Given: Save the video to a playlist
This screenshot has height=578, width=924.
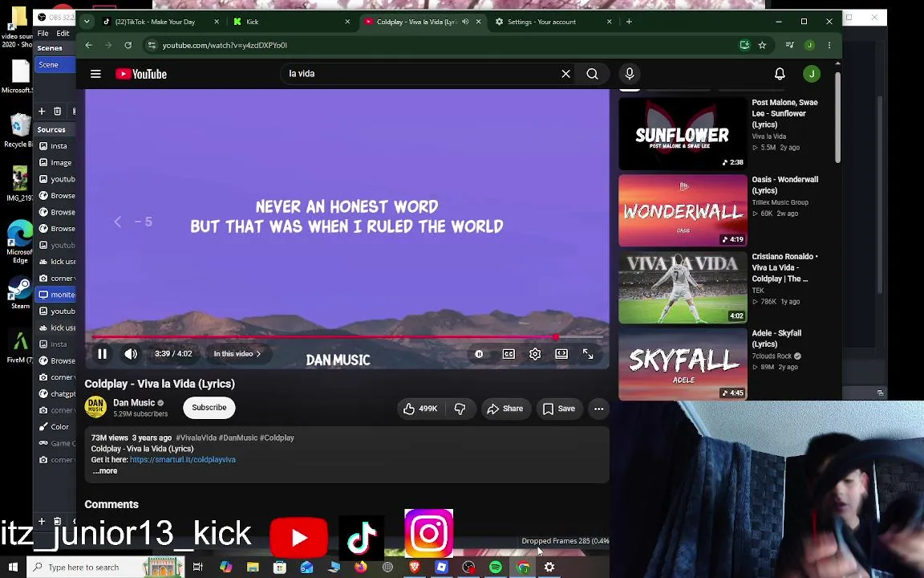Looking at the screenshot, I should pyautogui.click(x=558, y=409).
